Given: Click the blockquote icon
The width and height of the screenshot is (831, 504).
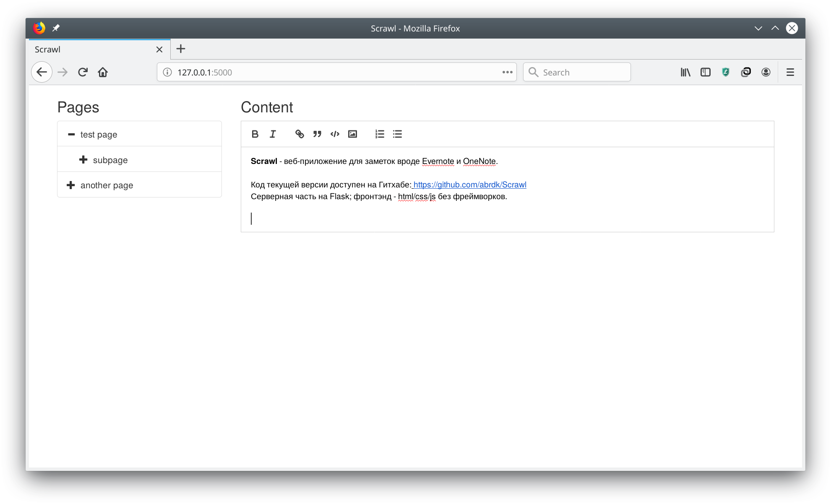Looking at the screenshot, I should 317,134.
